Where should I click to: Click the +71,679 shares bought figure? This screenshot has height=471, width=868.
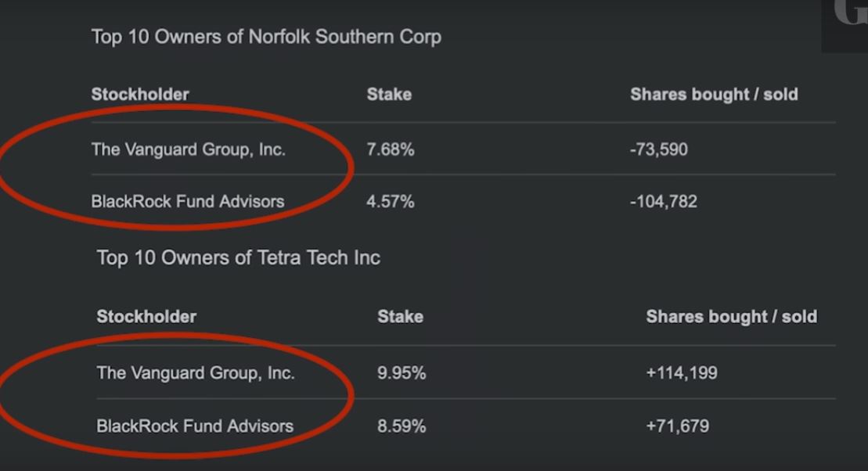pos(677,426)
